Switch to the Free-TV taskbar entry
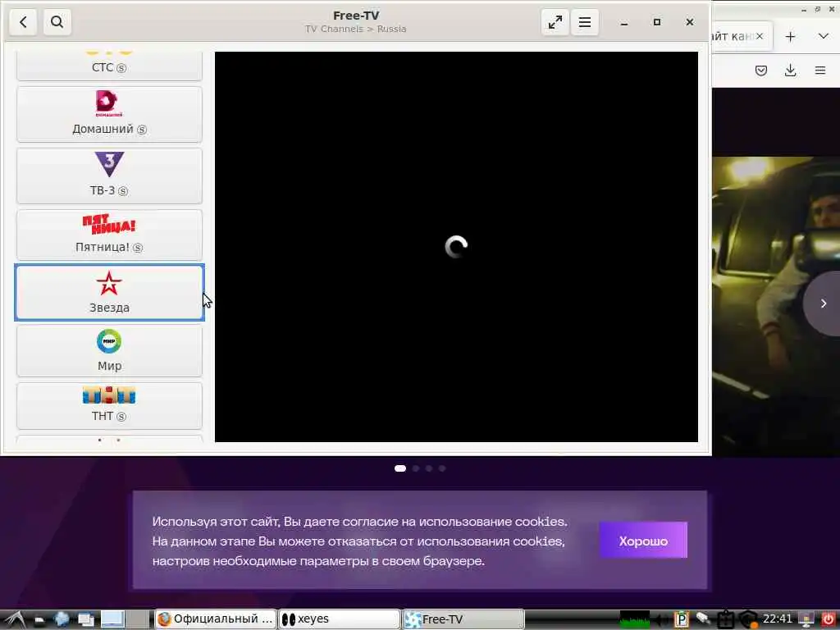This screenshot has height=630, width=840. pyautogui.click(x=463, y=619)
